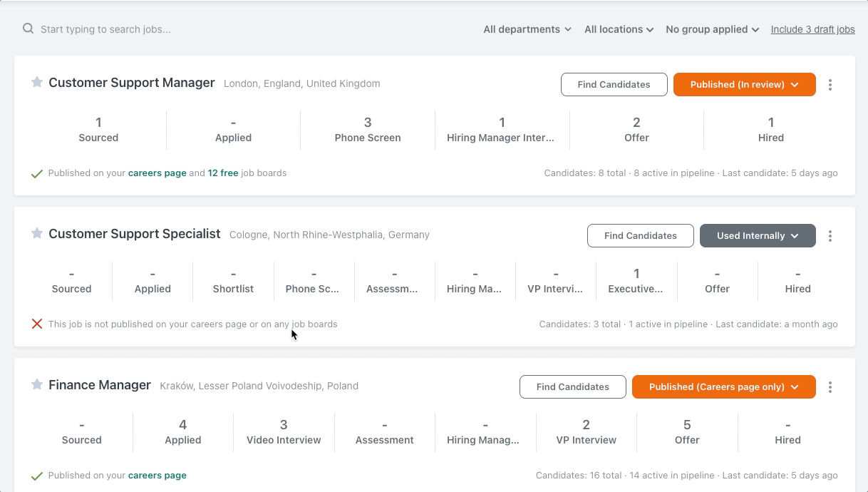Open Hired stage of Customer Support Specialist

798,281
